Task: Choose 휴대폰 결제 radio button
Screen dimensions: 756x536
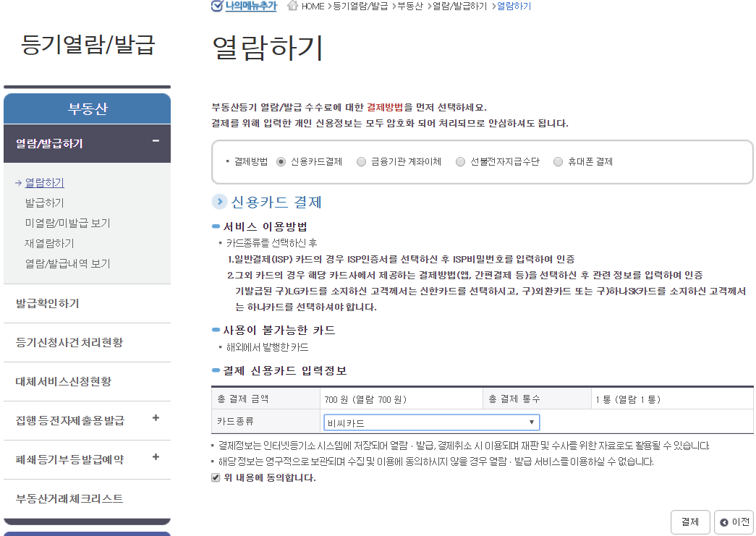Action: point(558,162)
